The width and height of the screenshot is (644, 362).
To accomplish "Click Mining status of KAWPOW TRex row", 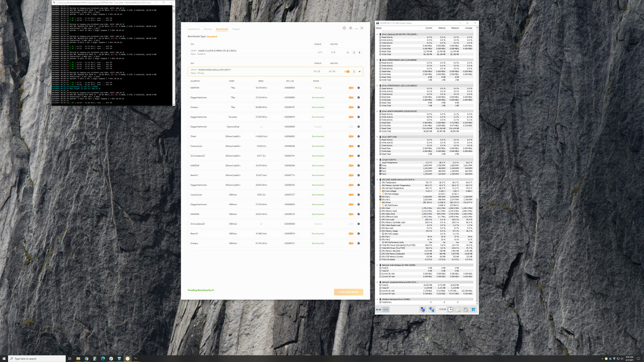I will [x=318, y=88].
